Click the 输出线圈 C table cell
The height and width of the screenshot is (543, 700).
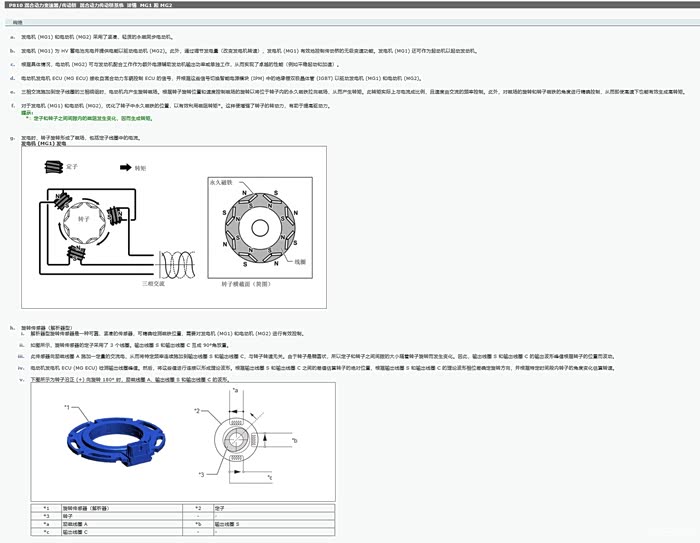[76, 532]
